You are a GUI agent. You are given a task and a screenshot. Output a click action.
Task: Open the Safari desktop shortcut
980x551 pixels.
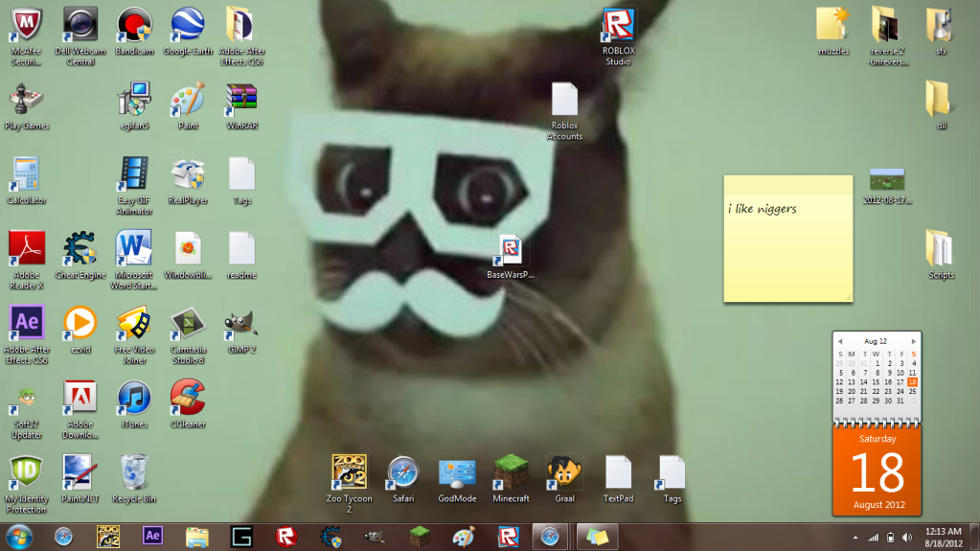403,478
